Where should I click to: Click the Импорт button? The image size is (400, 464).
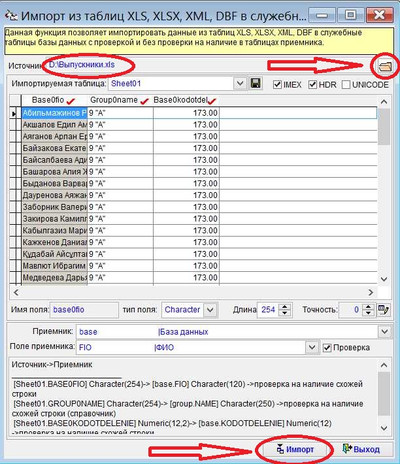(295, 449)
